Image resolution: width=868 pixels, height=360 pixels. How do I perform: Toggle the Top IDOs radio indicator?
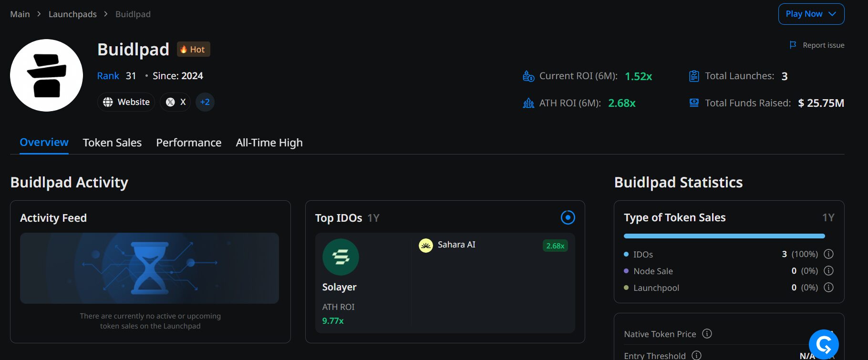coord(568,217)
